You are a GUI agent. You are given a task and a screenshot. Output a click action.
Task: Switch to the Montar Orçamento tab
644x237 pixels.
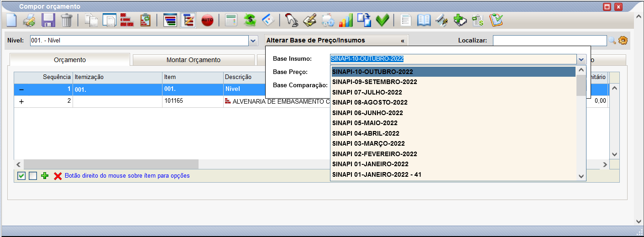194,60
